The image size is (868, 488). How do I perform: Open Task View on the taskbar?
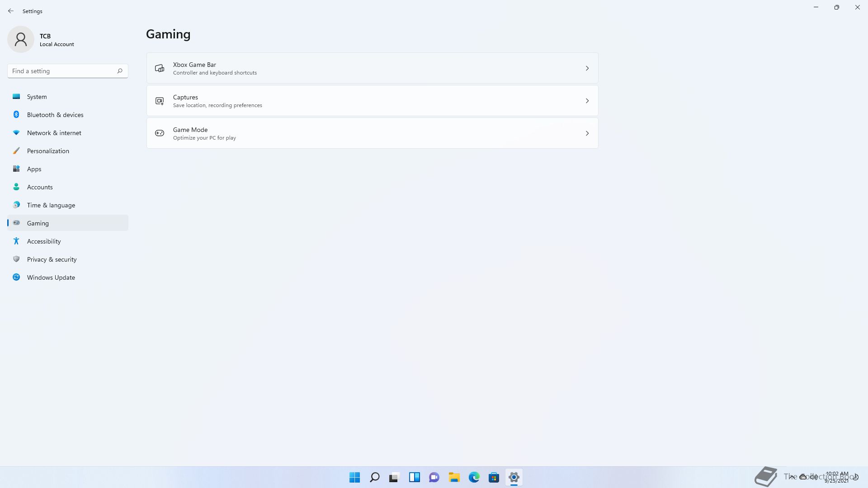[395, 477]
